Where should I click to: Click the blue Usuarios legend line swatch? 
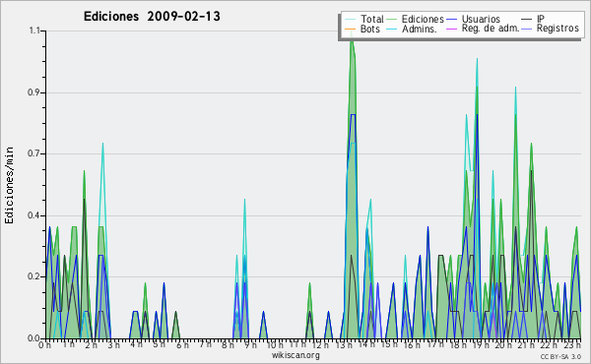point(451,20)
